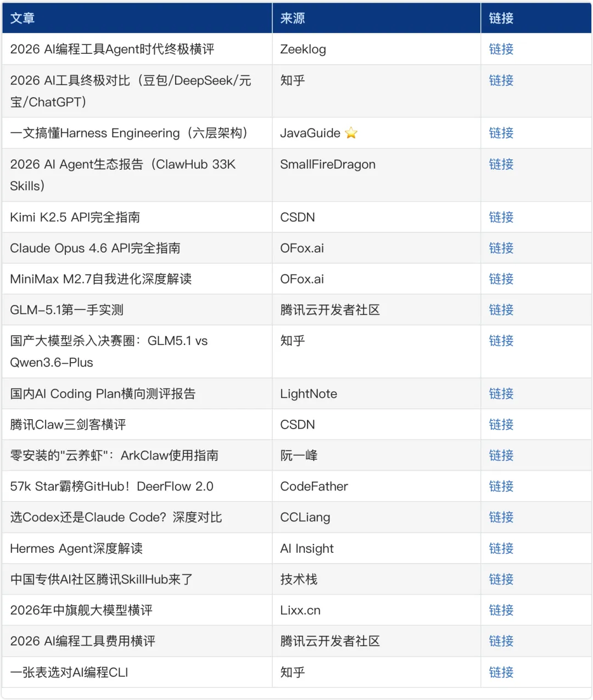This screenshot has width=593, height=700.
Task: Select the 一文搞懂Harness Engineering title cell
Action: pos(137,133)
